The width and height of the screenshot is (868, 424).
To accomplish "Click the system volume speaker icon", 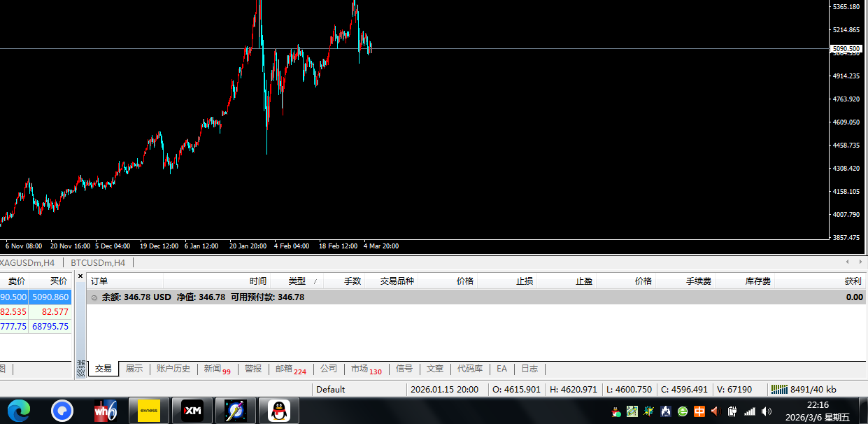I will [766, 411].
